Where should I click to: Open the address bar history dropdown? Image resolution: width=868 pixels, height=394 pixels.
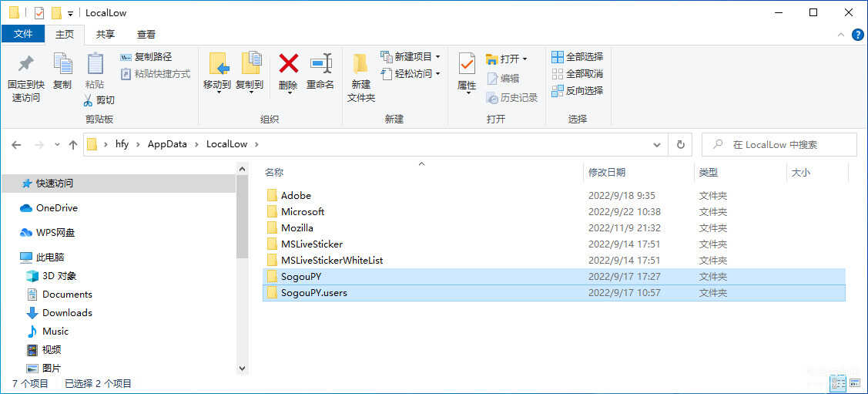[x=657, y=145]
